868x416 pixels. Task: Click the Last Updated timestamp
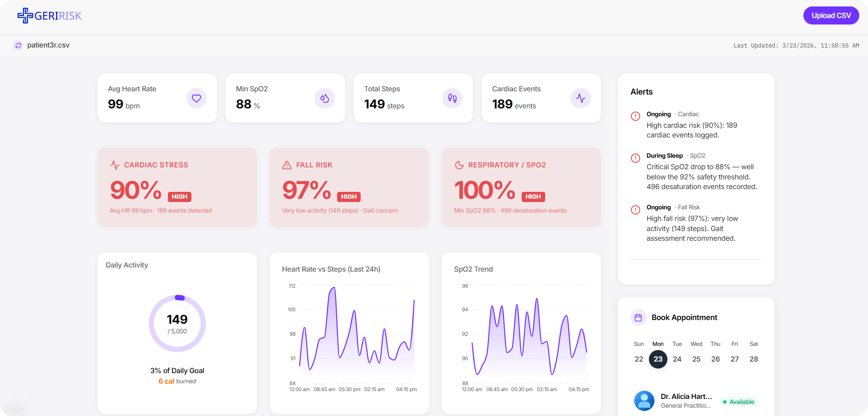pos(796,46)
